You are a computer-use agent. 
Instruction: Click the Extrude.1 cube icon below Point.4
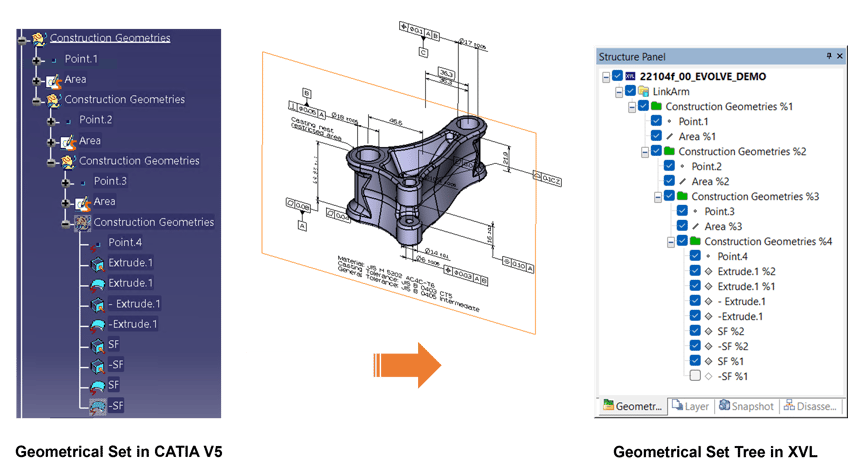coord(97,263)
